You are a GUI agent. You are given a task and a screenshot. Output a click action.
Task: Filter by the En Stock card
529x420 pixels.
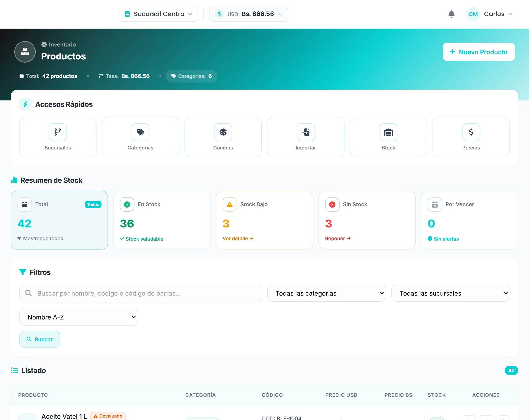click(x=162, y=220)
